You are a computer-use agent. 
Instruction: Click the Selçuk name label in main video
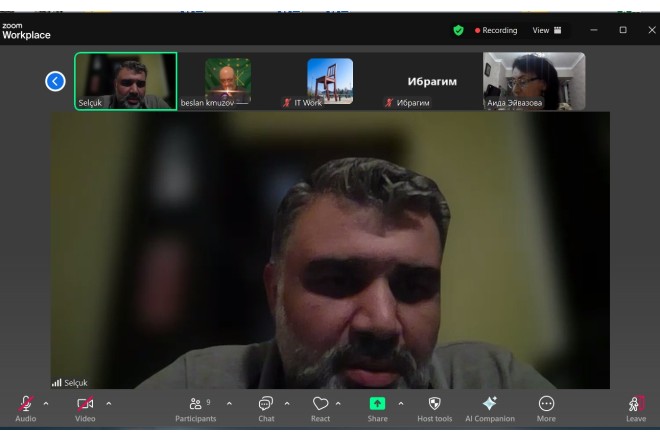(x=76, y=383)
